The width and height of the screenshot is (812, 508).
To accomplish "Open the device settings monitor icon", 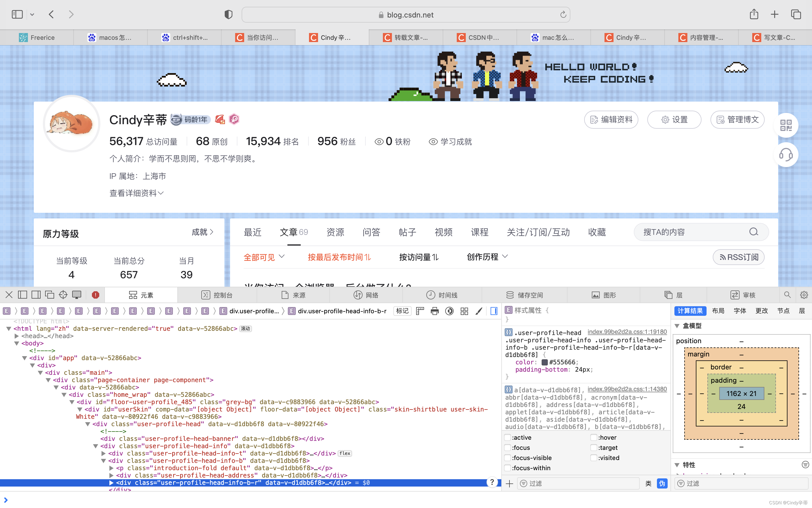I will tap(77, 295).
